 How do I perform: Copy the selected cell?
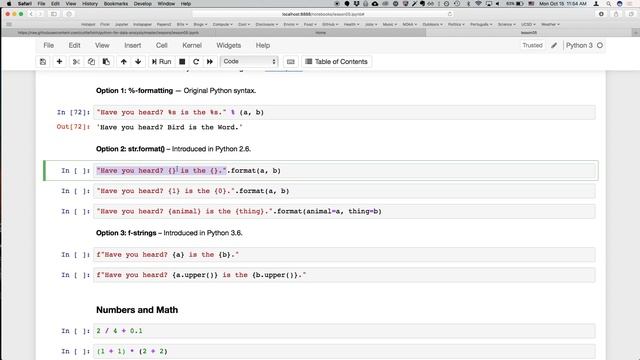91,62
